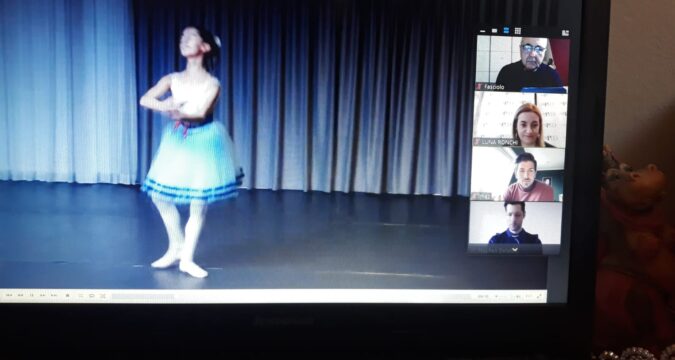The width and height of the screenshot is (675, 360).
Task: Exit minimized video view at panel corner
Action: [565, 33]
